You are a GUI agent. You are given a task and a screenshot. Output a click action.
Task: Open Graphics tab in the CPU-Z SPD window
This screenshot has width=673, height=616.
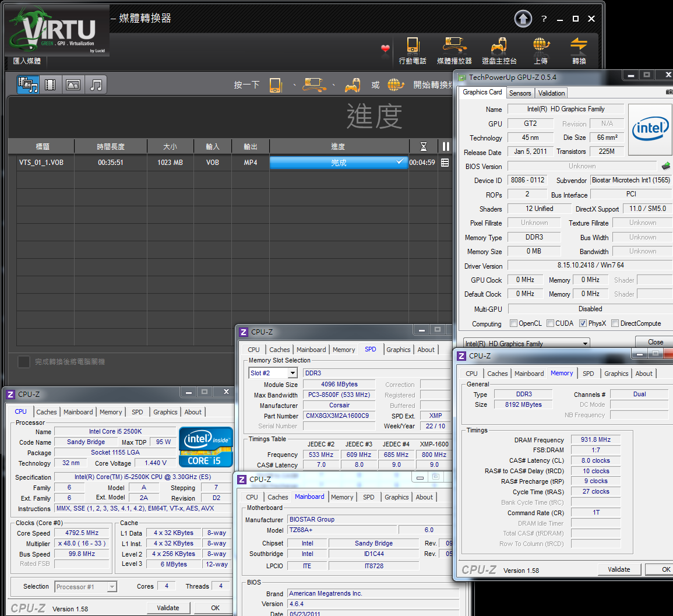399,350
